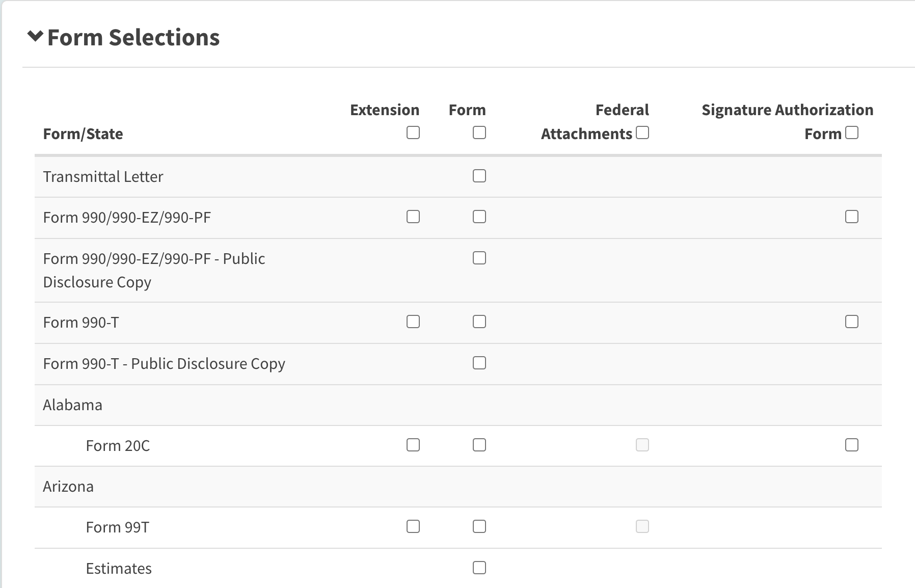Check the Extension column header checkbox
Viewport: 915px width, 588px height.
coord(413,133)
